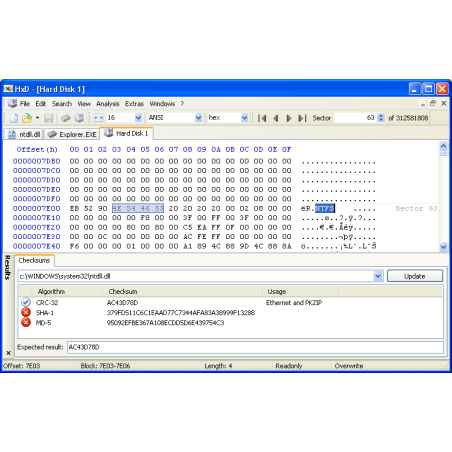Screen dimensions: 452x452
Task: Open the file path dropdown for ntdll.dll
Action: [378, 276]
